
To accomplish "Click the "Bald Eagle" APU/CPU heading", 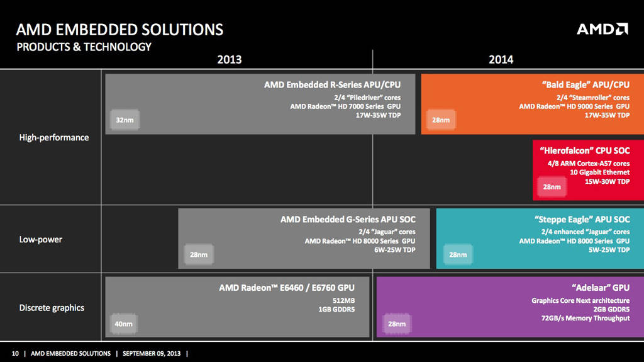I will (x=586, y=85).
